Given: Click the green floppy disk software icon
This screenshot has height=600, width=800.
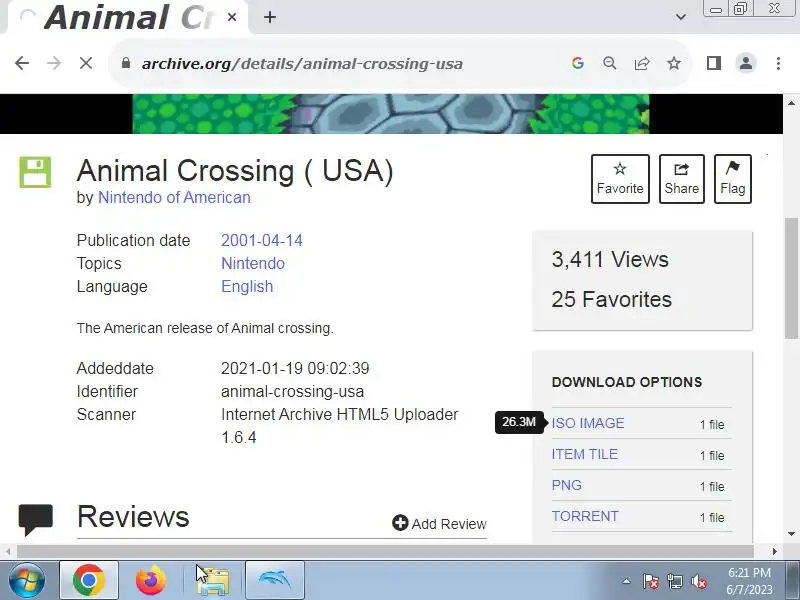Looking at the screenshot, I should [35, 172].
